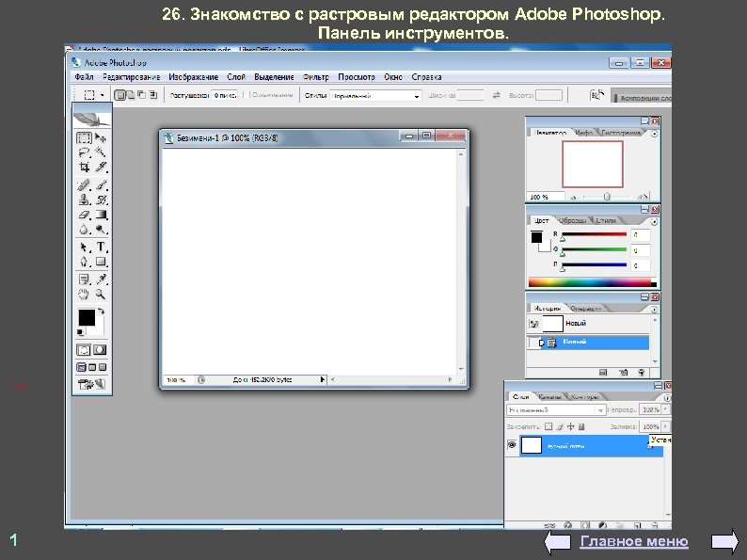Select the Lasso tool
747x560 pixels.
[84, 152]
